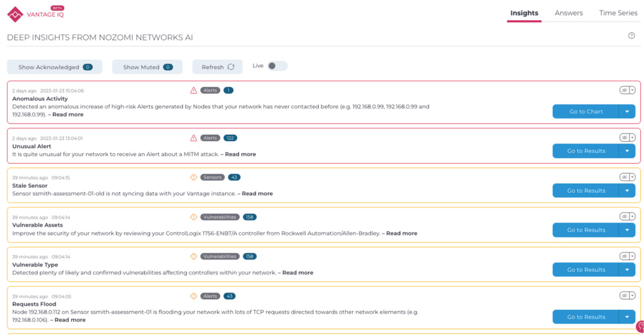The width and height of the screenshot is (644, 335).
Task: Click Go to Results for Stale Sensor
Action: click(586, 190)
